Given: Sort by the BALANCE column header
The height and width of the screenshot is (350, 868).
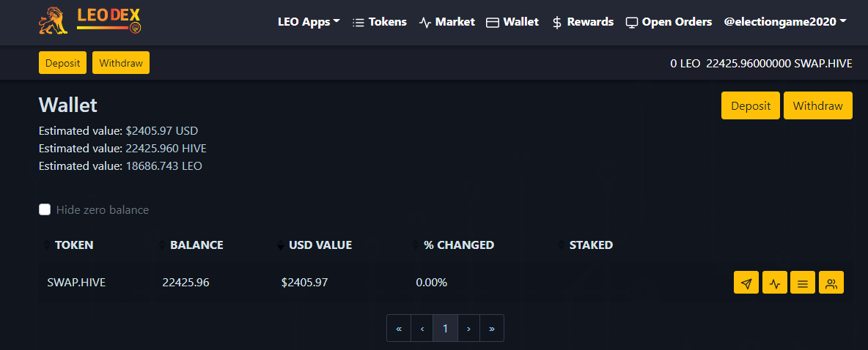Looking at the screenshot, I should click(196, 245).
